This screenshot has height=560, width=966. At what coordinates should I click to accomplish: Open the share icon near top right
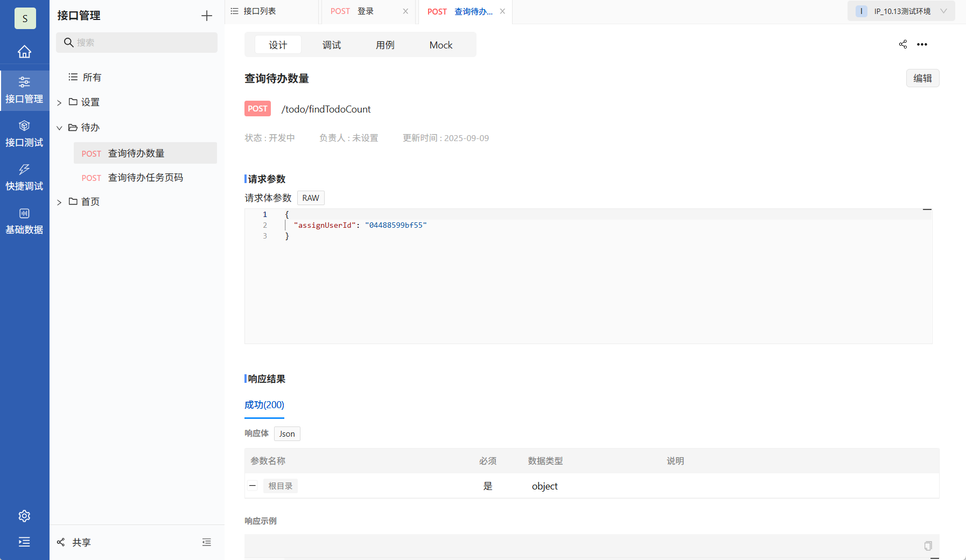pyautogui.click(x=902, y=45)
